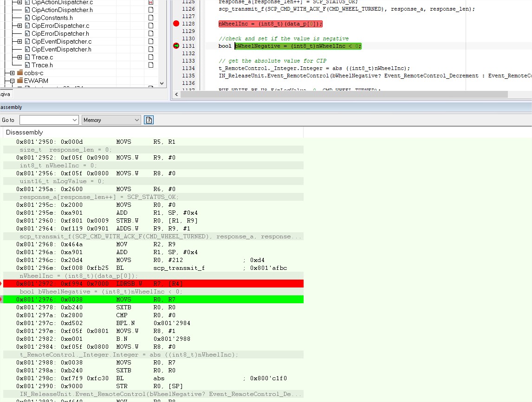532x402 pixels.
Task: Click the red M status icon for CipActionDispatcher.c
Action: pyautogui.click(x=151, y=2)
